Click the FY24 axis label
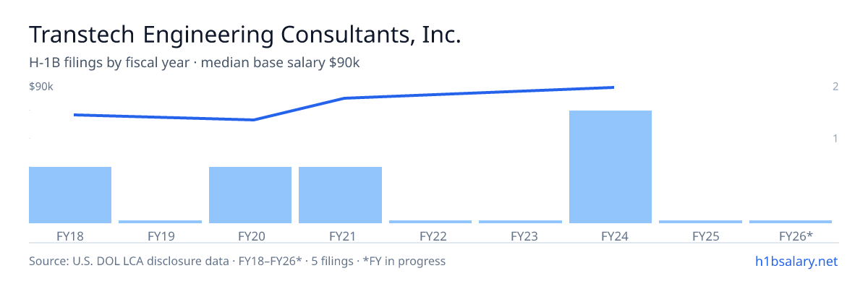This screenshot has height=289, width=868. point(610,236)
